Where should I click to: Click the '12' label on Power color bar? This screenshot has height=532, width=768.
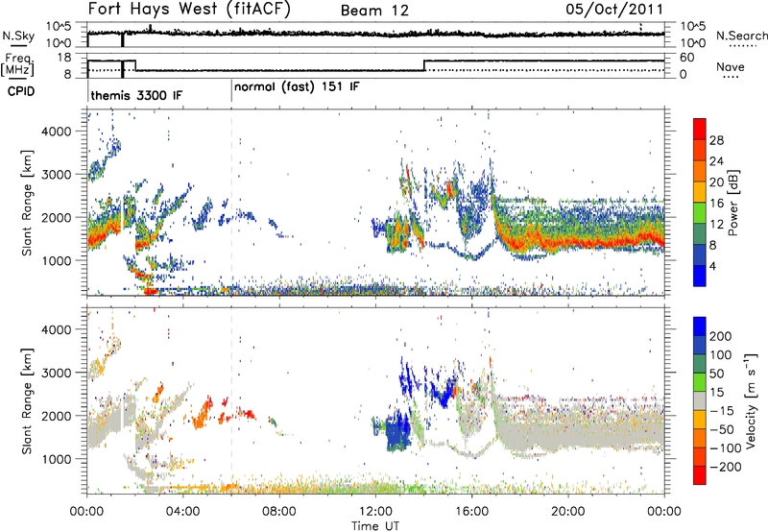pos(716,225)
